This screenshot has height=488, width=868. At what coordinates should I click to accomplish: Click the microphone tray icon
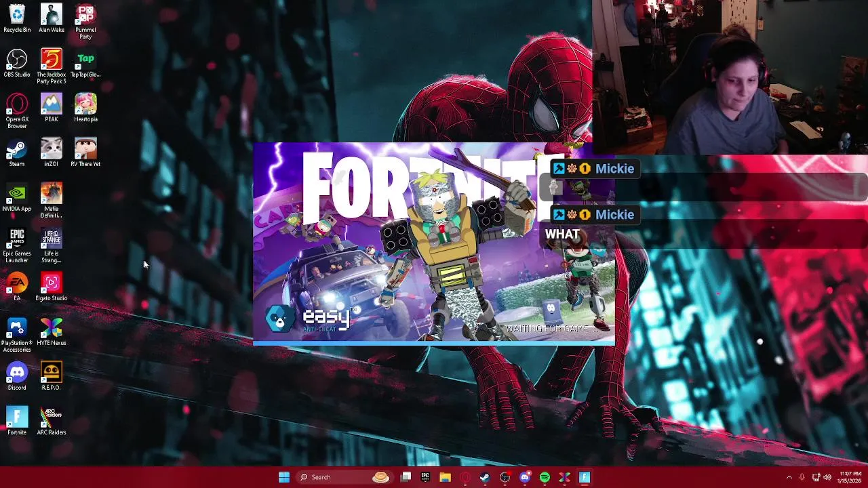point(802,477)
